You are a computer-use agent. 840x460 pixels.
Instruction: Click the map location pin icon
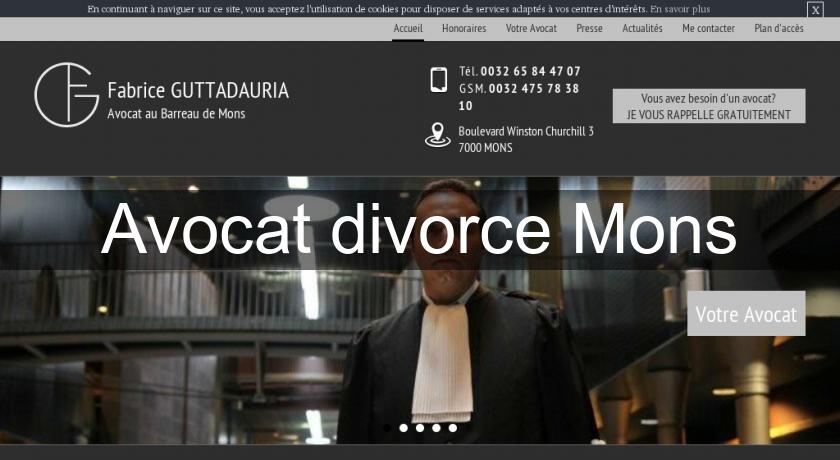pos(438,135)
